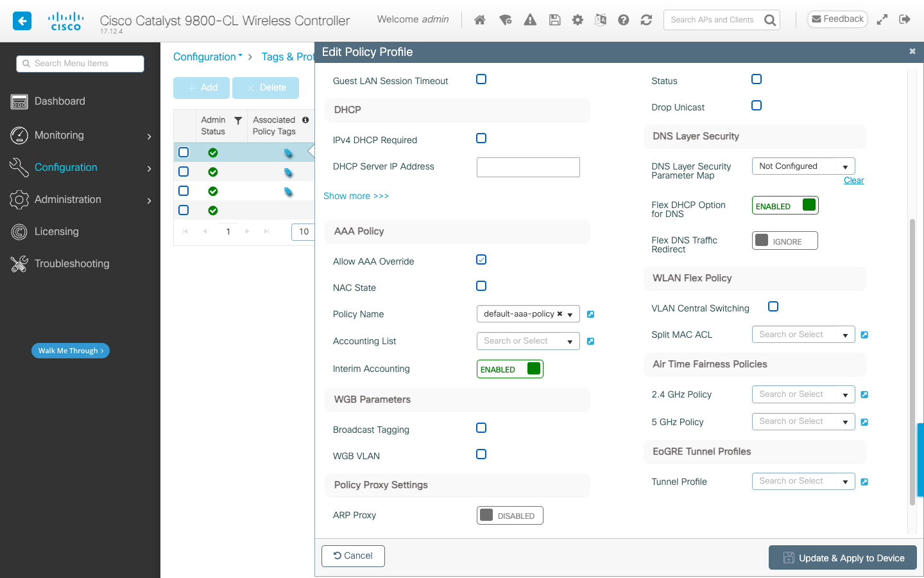The width and height of the screenshot is (924, 578).
Task: Open the home Dashboard icon in top toolbar
Action: pyautogui.click(x=479, y=19)
